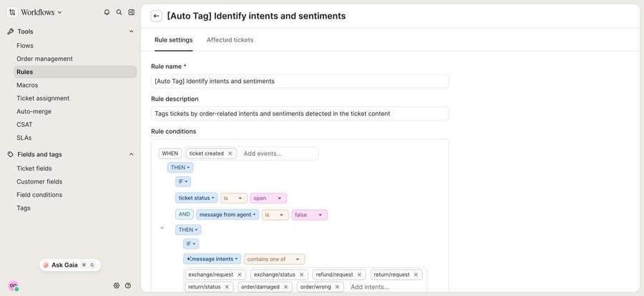644x296 pixels.
Task: Change message from agent 'is' operator
Action: (x=275, y=214)
